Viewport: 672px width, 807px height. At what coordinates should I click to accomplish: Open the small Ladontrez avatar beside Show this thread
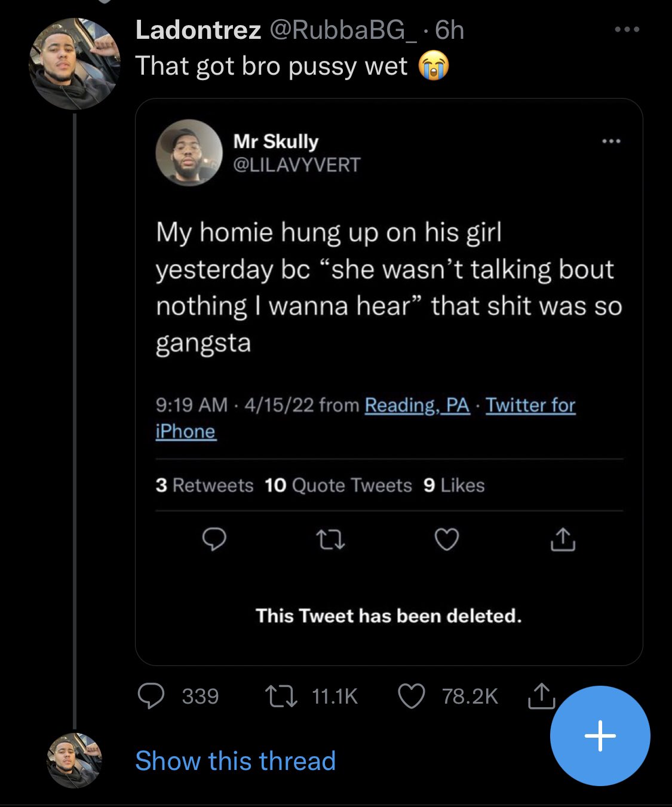tap(75, 760)
